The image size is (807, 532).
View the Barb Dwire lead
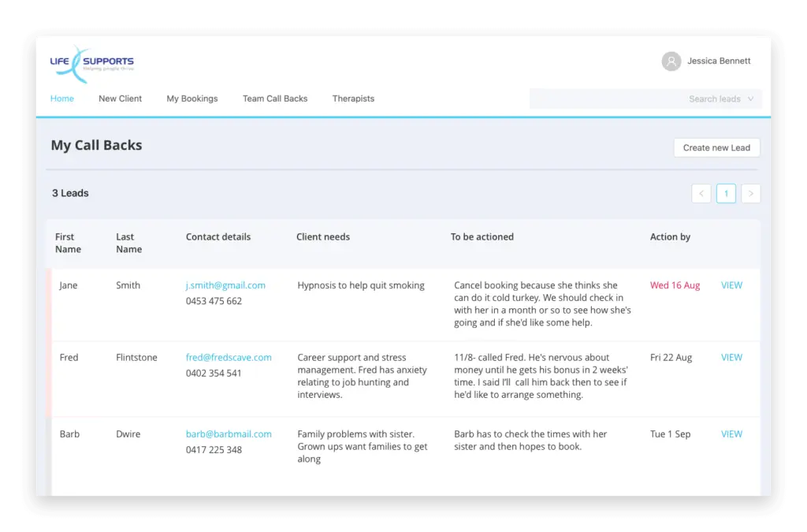[731, 433]
